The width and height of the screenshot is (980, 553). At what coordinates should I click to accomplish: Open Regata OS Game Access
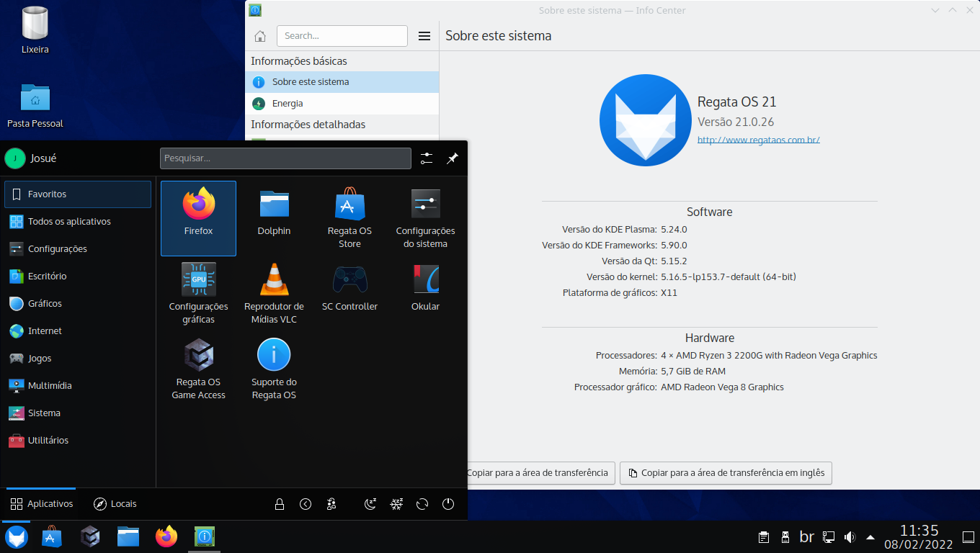click(198, 369)
